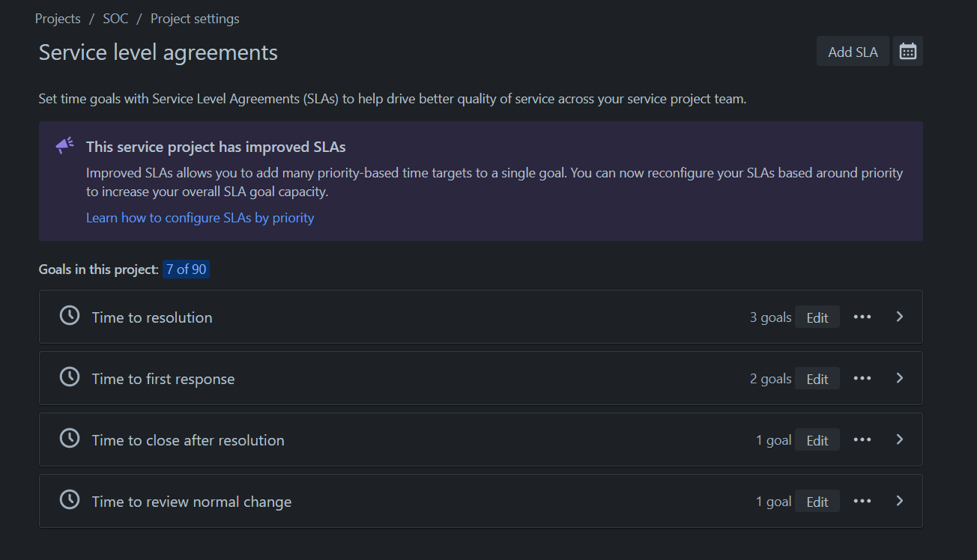Click the Add SLA button
The width and height of the screenshot is (977, 560).
pos(853,52)
